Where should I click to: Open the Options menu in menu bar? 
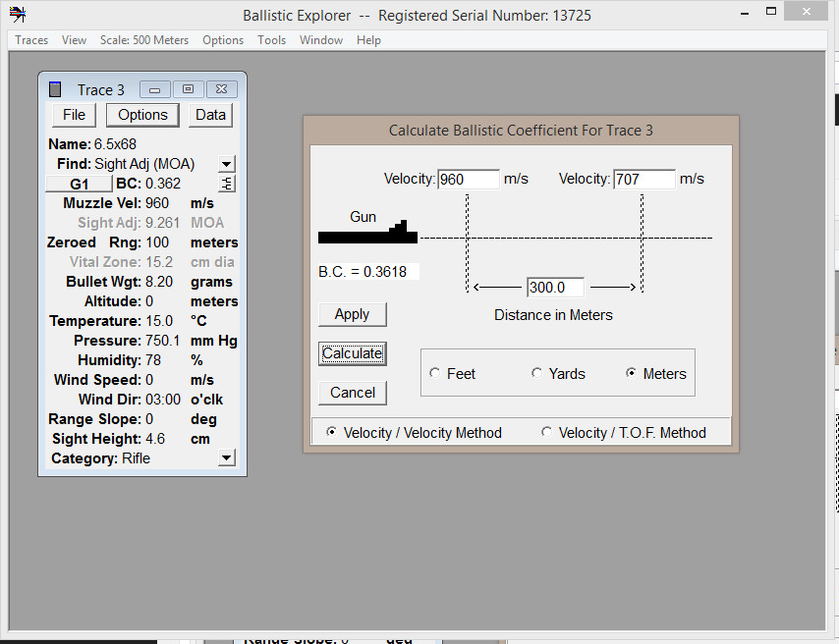223,40
